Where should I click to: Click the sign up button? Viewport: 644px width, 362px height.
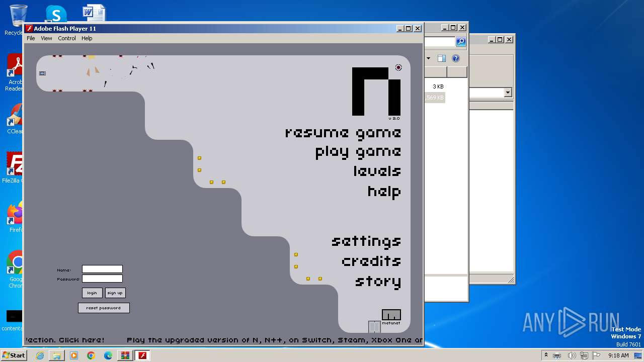coord(115,293)
